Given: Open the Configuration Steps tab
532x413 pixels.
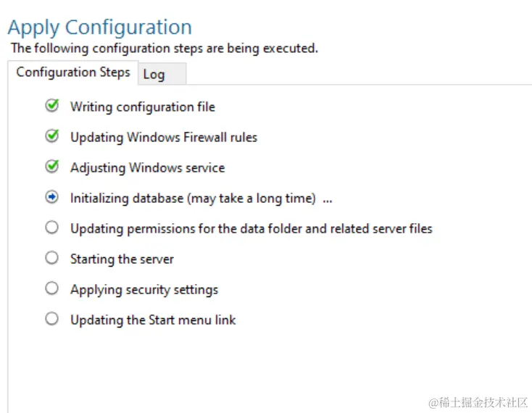Looking at the screenshot, I should point(73,72).
